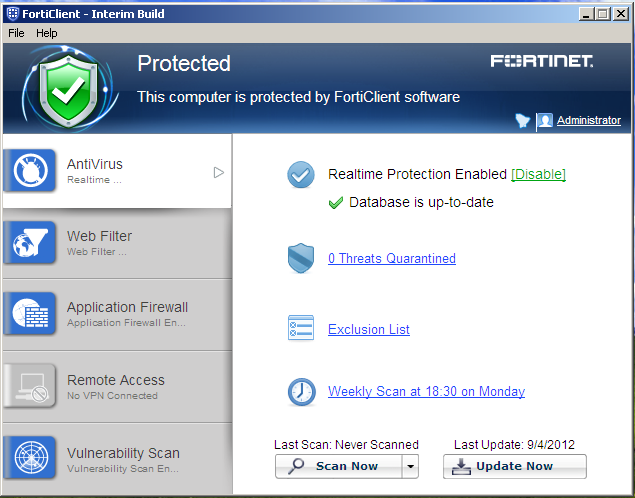Click the Remote Access monitor icon
This screenshot has height=498, width=635.
tap(29, 386)
